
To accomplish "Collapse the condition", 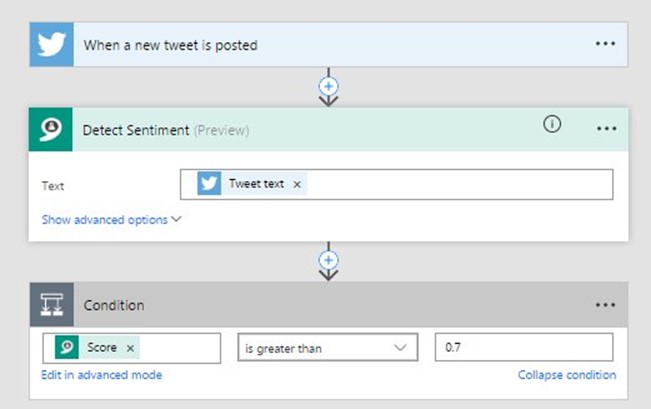I will pos(566,375).
